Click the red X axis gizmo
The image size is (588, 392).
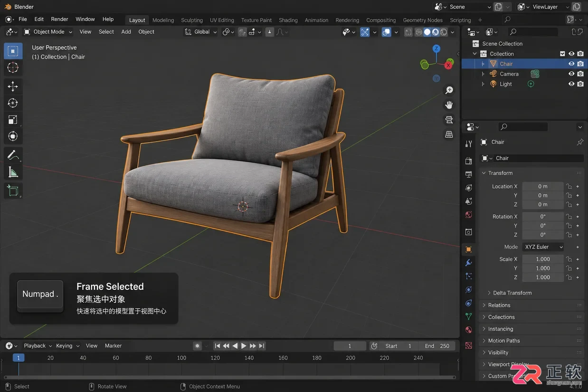448,65
